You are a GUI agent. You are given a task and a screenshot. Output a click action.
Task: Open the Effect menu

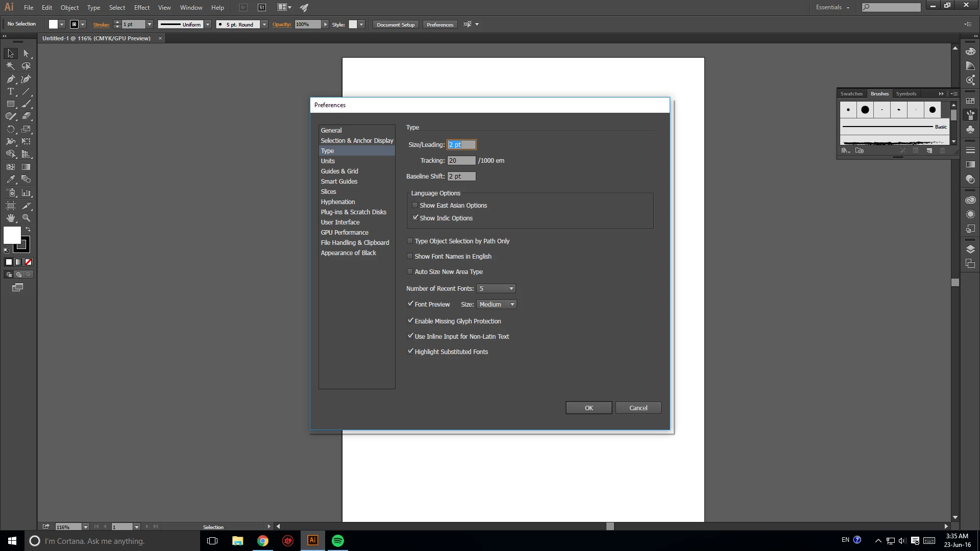[141, 8]
